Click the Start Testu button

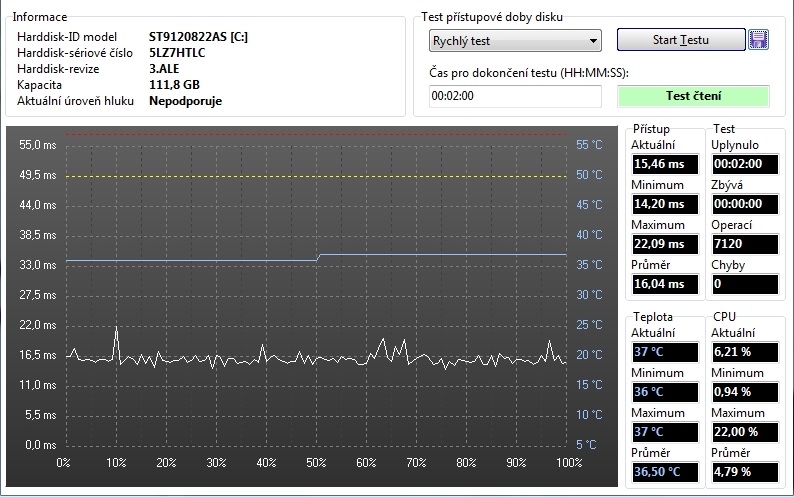click(x=681, y=40)
